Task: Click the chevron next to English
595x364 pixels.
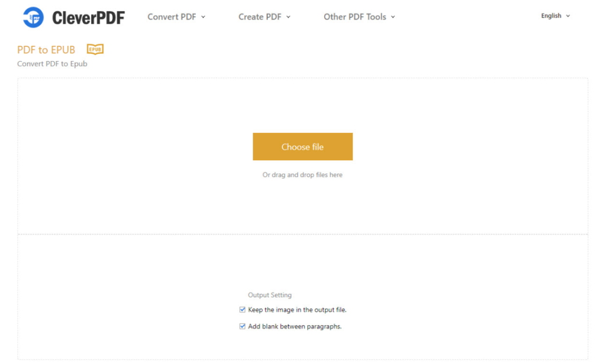Action: (x=568, y=16)
